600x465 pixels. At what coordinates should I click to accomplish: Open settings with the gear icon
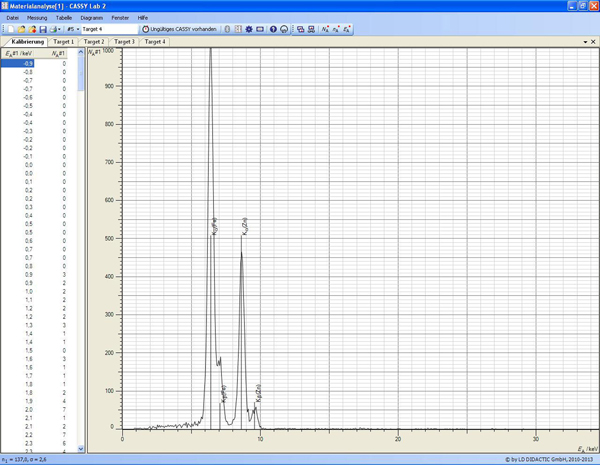[x=249, y=29]
